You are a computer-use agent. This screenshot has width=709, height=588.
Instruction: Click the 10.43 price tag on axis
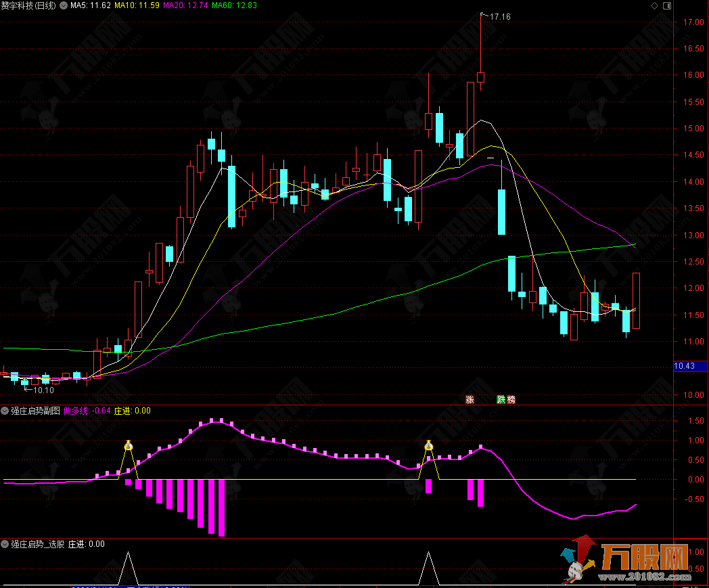pos(685,366)
